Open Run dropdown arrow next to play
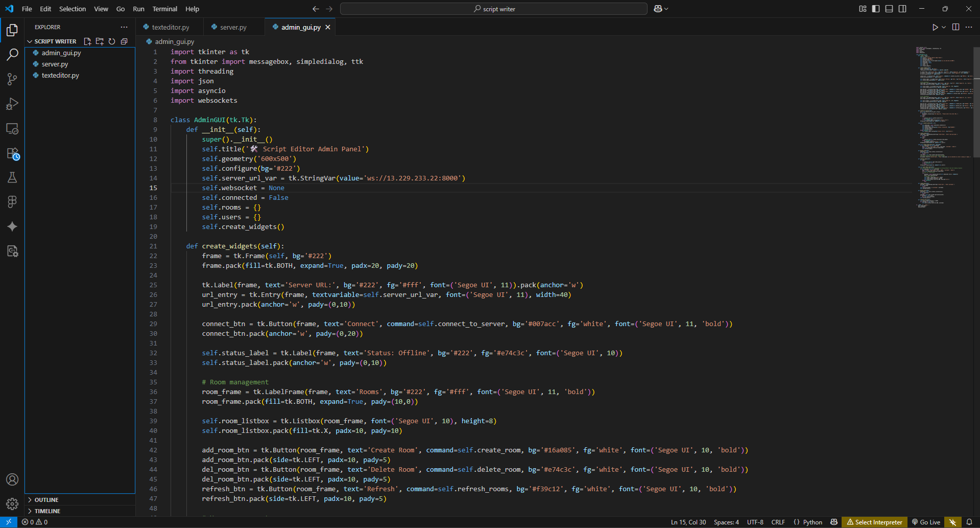Screen dimensions: 980x528 point(944,27)
